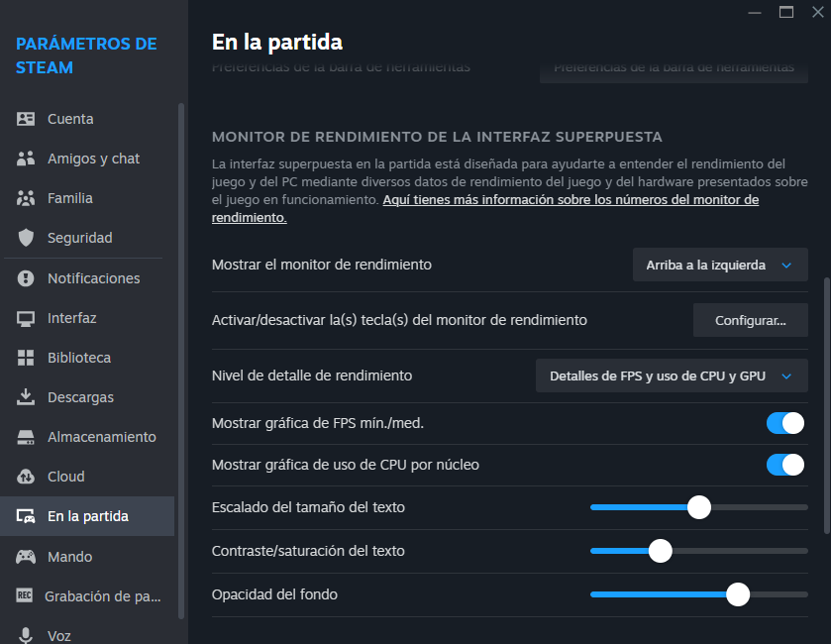Viewport: 831px width, 644px height.
Task: Open link about performance monitor numbers
Action: (571, 200)
